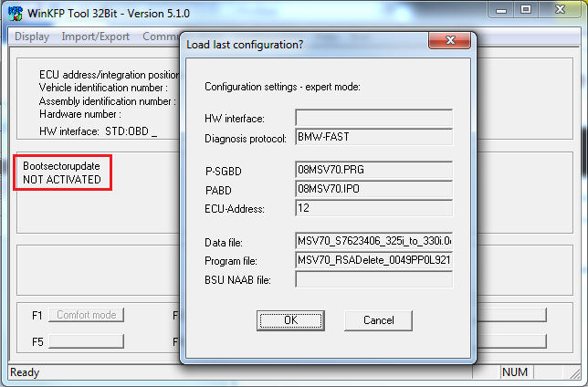Viewport: 588px width, 387px height.
Task: Click the PABD field showing 08MSV70.IPO
Action: click(373, 189)
